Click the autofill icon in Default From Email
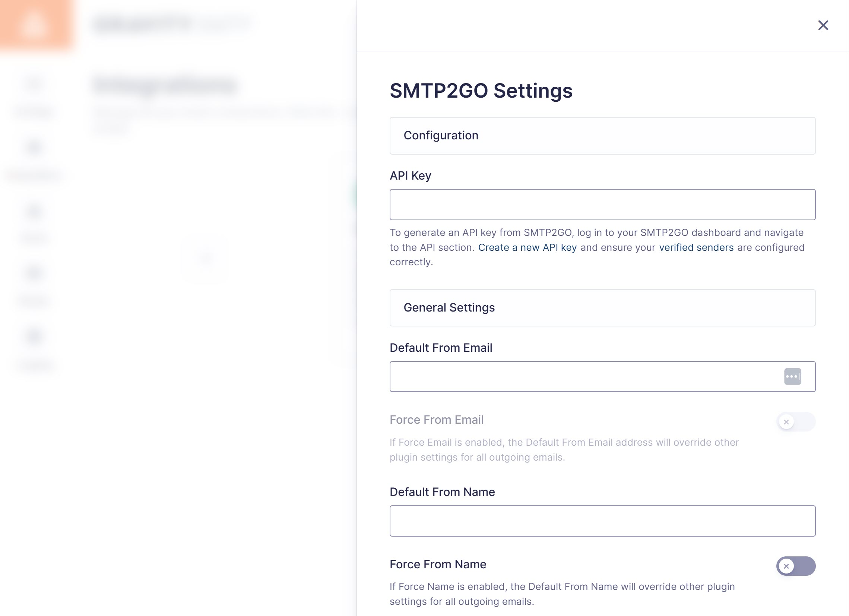The height and width of the screenshot is (616, 849). click(x=792, y=376)
